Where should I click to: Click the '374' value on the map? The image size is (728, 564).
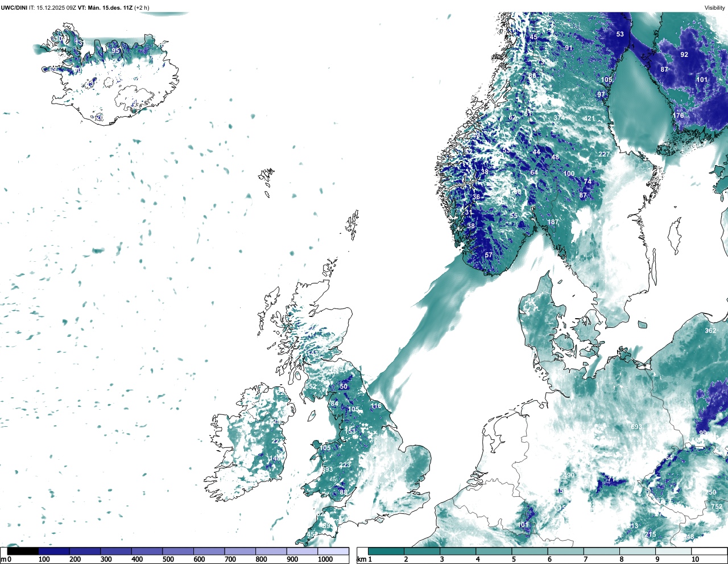560,118
